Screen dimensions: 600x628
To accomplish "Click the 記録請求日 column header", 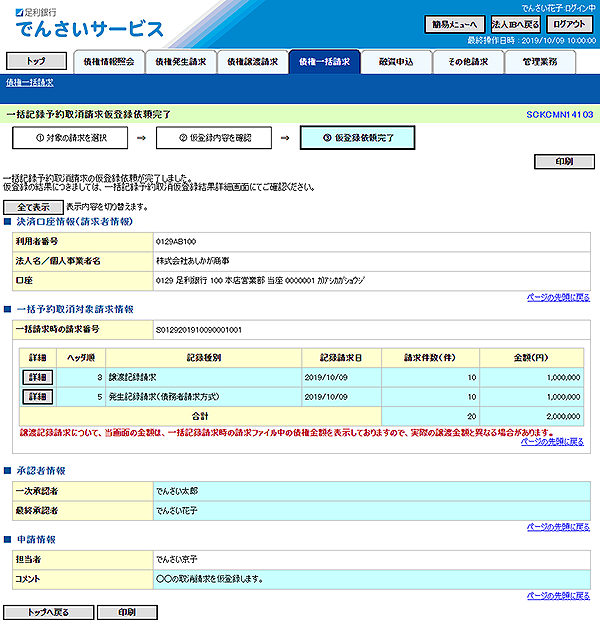I will click(x=341, y=358).
